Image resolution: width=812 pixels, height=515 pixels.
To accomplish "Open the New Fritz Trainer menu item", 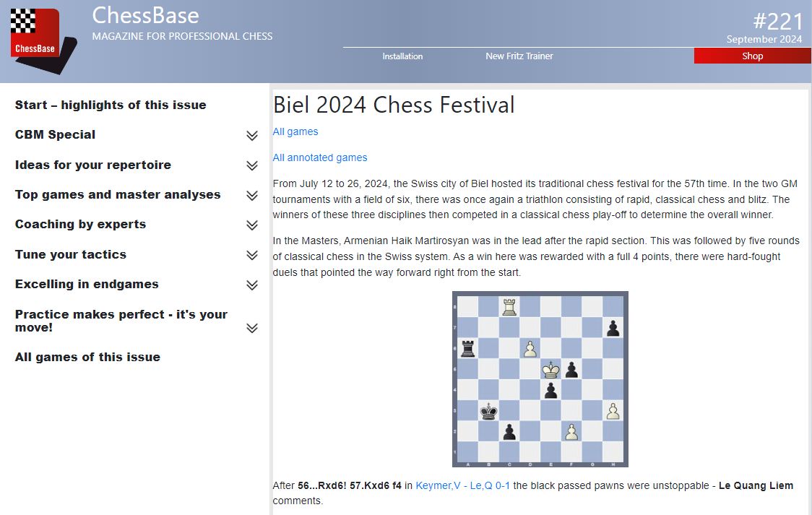I will pos(519,56).
